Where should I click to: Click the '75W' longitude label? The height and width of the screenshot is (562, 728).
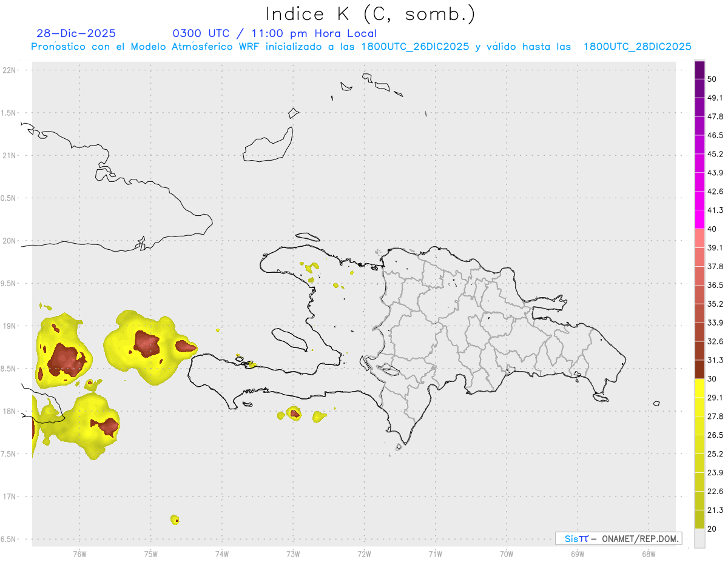click(x=150, y=555)
